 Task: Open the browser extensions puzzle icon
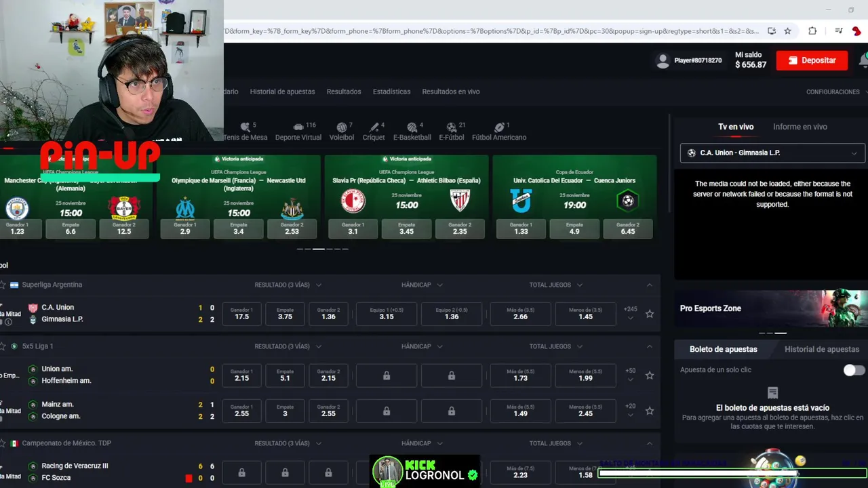point(812,30)
